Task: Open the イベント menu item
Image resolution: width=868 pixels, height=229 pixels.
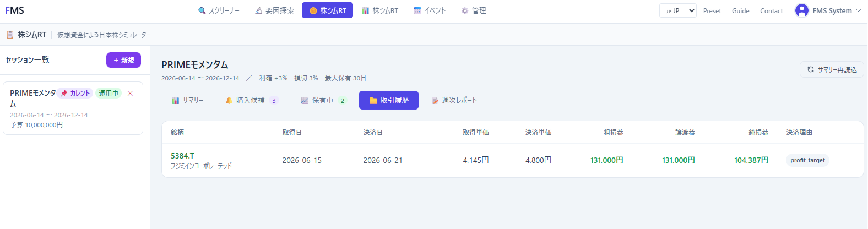Action: tap(430, 10)
